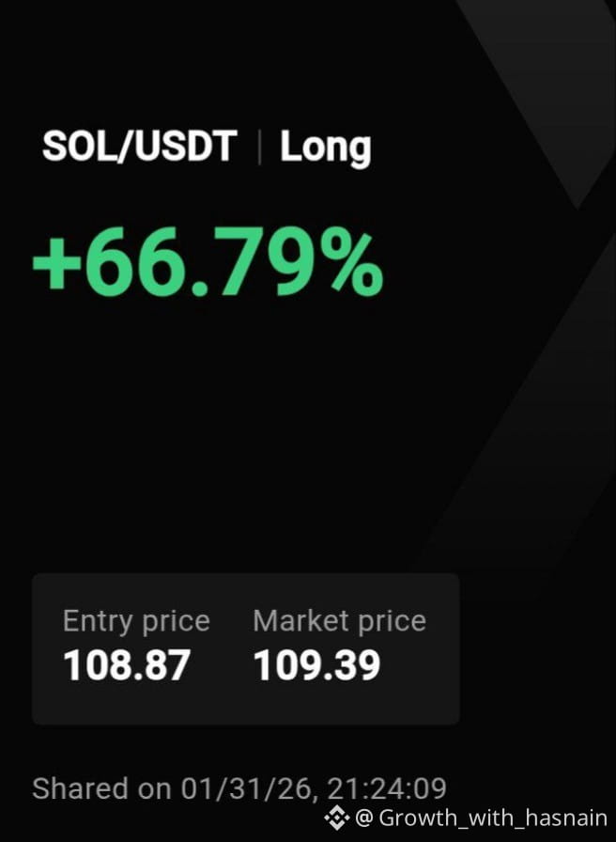Click the Long position label
This screenshot has width=616, height=842.
[325, 148]
